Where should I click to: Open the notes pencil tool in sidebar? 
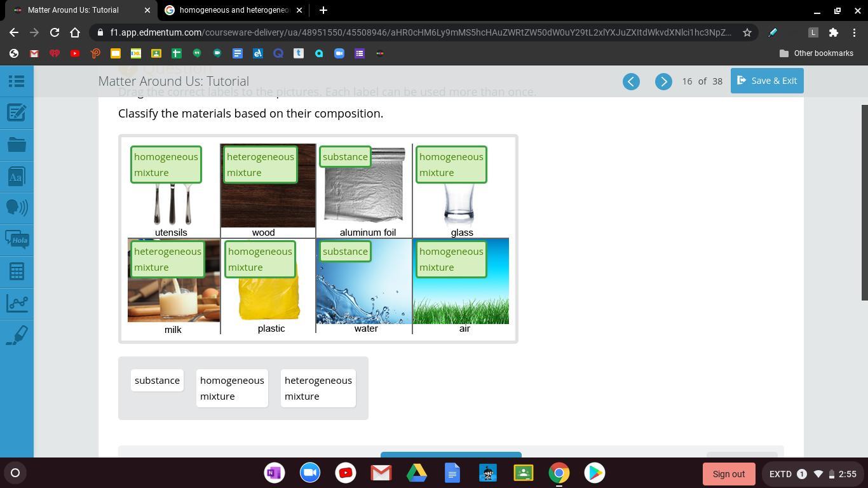tap(17, 112)
